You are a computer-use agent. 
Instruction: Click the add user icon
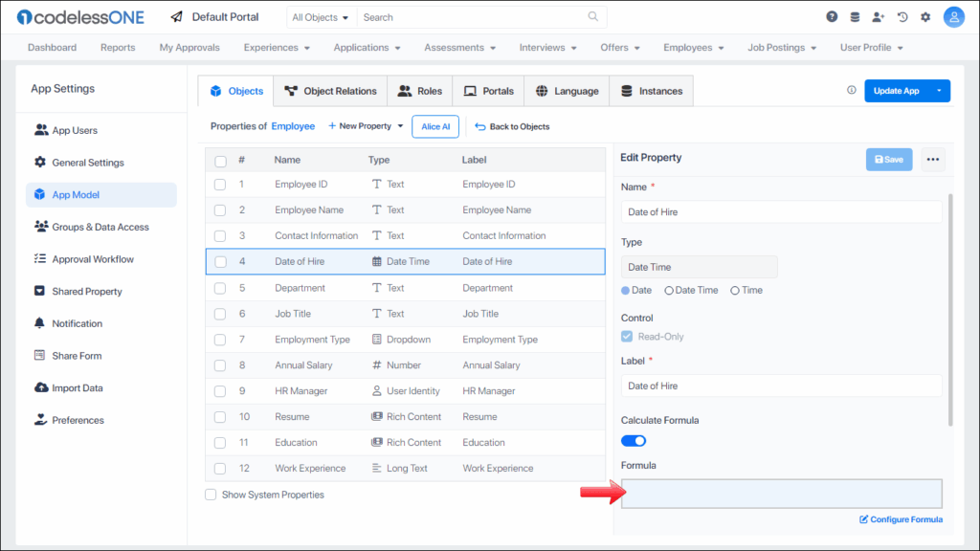click(x=879, y=17)
